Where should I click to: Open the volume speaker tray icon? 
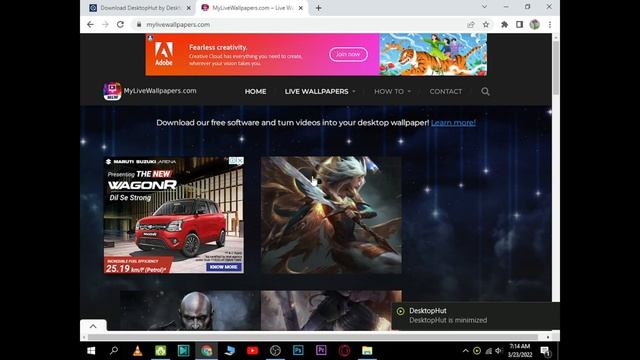(499, 351)
